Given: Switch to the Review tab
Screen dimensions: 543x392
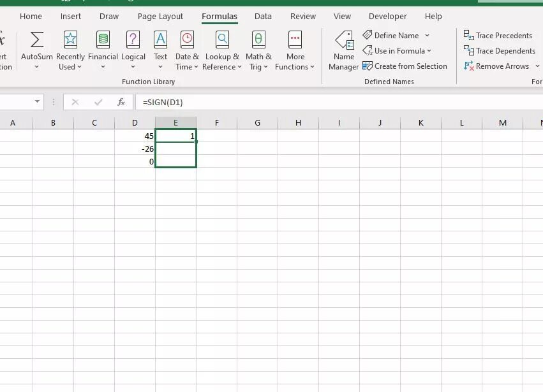Looking at the screenshot, I should [x=303, y=17].
